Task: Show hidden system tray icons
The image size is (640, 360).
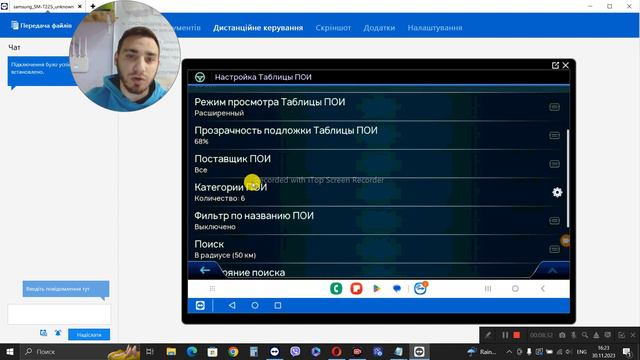Action: tap(509, 351)
